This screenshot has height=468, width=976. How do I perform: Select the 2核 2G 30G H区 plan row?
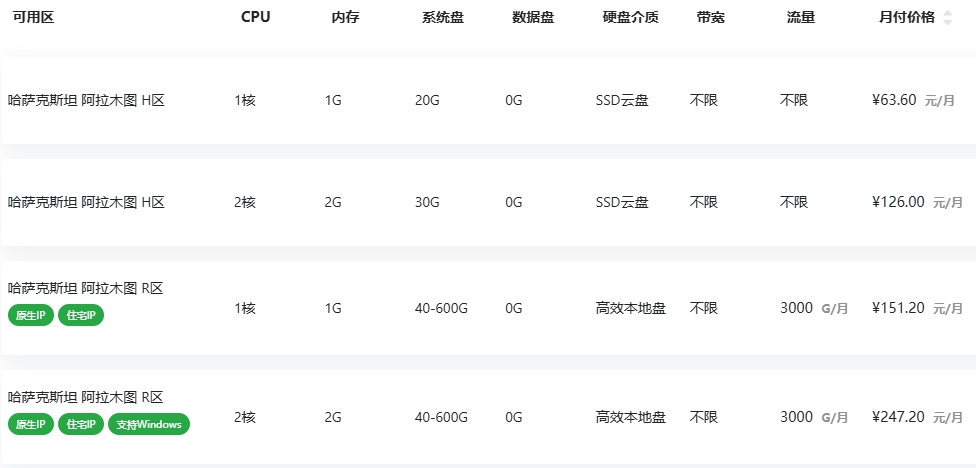(488, 202)
